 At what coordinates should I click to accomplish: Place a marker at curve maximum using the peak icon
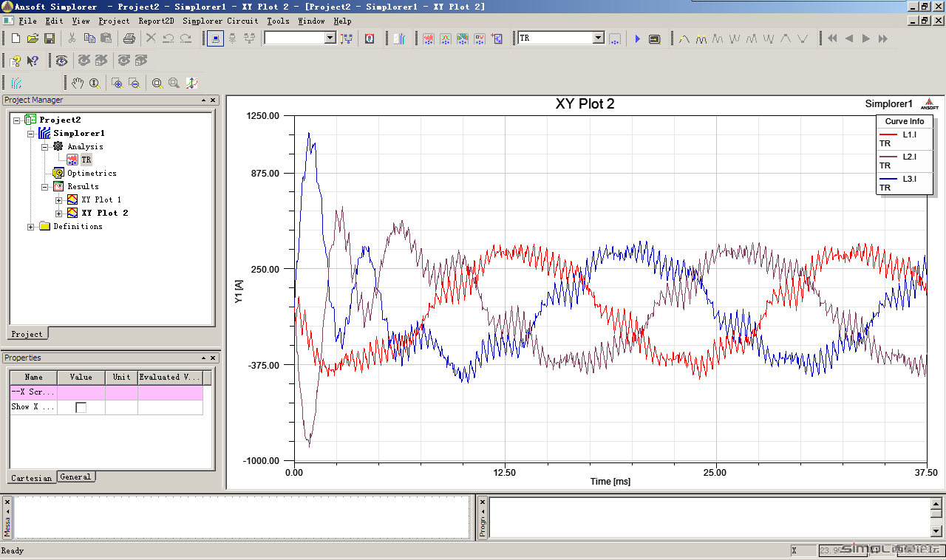pyautogui.click(x=684, y=38)
